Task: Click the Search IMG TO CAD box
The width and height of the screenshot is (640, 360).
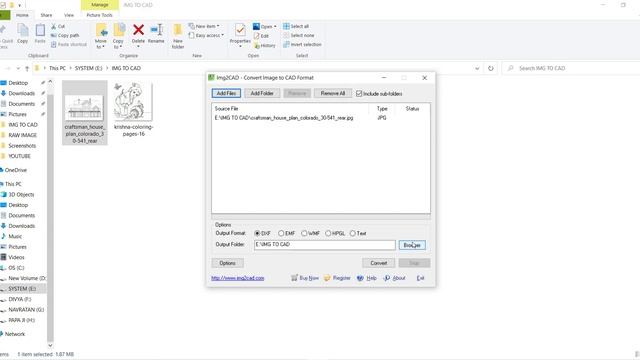Action: click(571, 68)
